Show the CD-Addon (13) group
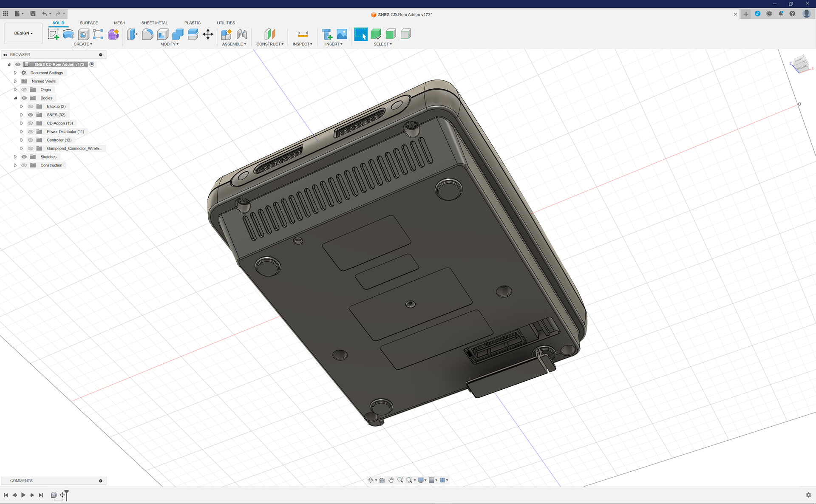Image resolution: width=816 pixels, height=504 pixels. tap(31, 123)
